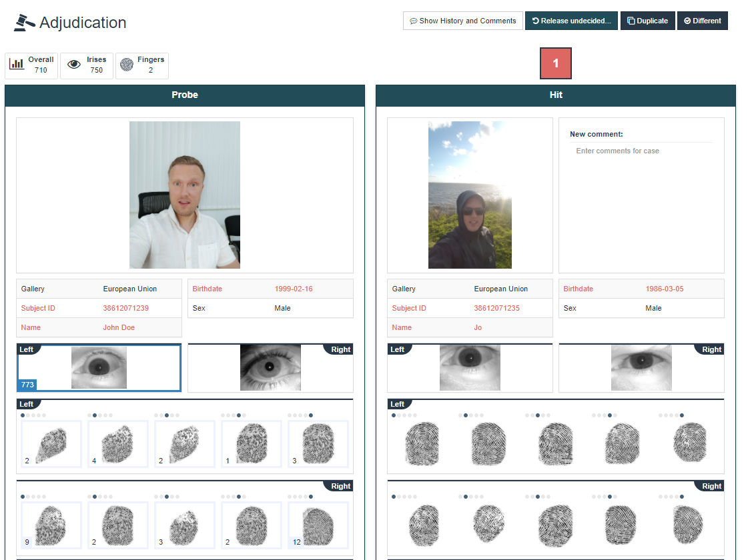Select Probe left hand fingerprint scored 1

(252, 444)
